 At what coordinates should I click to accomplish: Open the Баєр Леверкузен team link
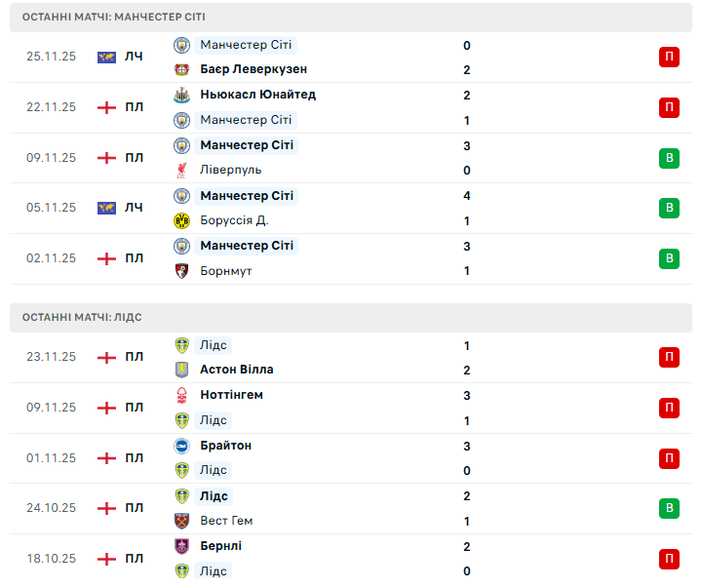253,69
